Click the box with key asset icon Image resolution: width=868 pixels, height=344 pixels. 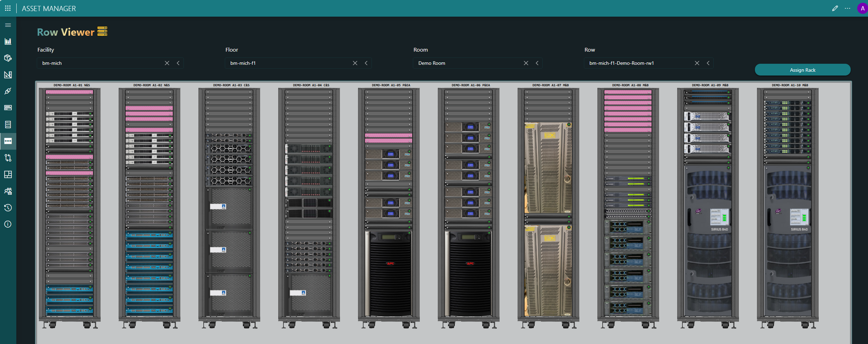pyautogui.click(x=8, y=58)
